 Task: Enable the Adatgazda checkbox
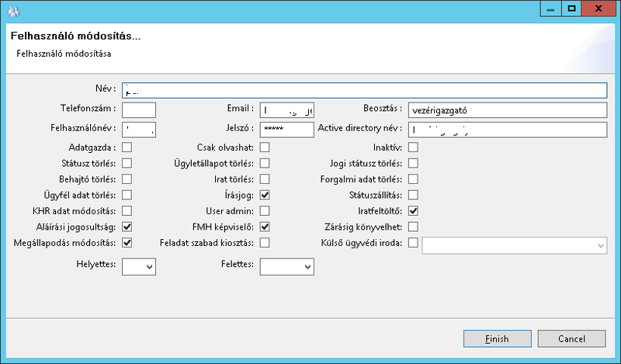(x=127, y=147)
